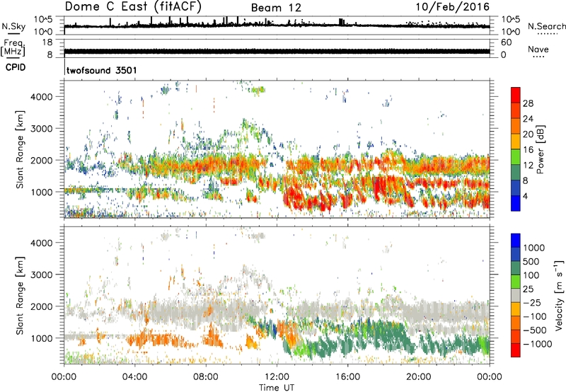Click the '4000' tick on power panel axis
This screenshot has width=566, height=392.
[x=41, y=97]
